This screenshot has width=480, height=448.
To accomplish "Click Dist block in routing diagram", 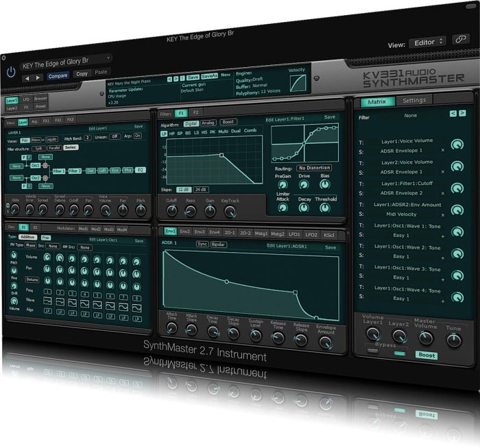I will pyautogui.click(x=91, y=171).
